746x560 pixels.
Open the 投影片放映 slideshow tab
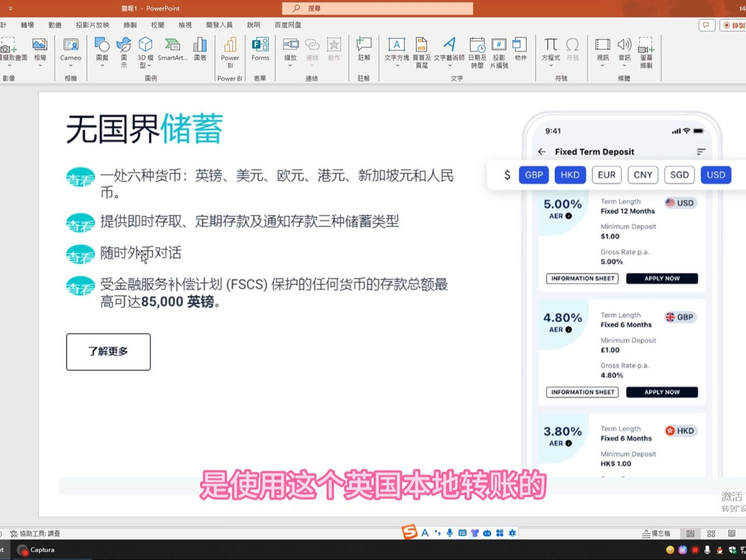[x=92, y=25]
